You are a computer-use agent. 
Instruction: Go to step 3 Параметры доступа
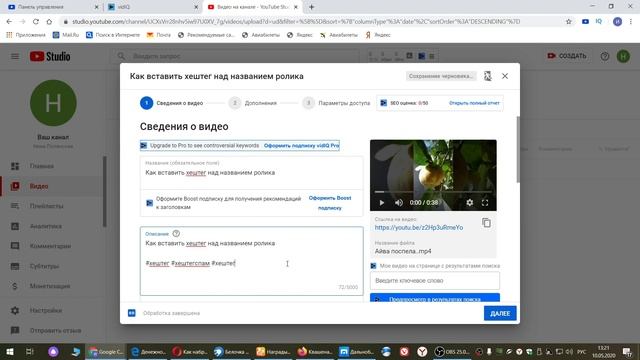[336, 103]
